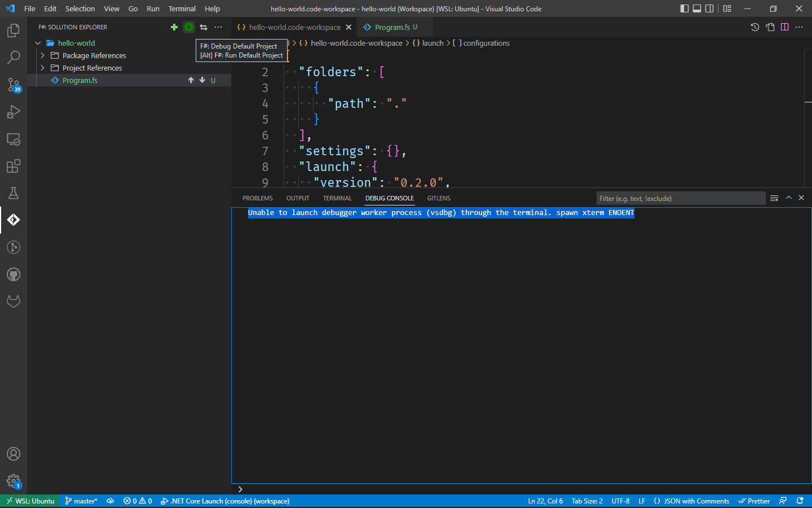Open the Extensions view
Image resolution: width=812 pixels, height=508 pixels.
coord(14,166)
